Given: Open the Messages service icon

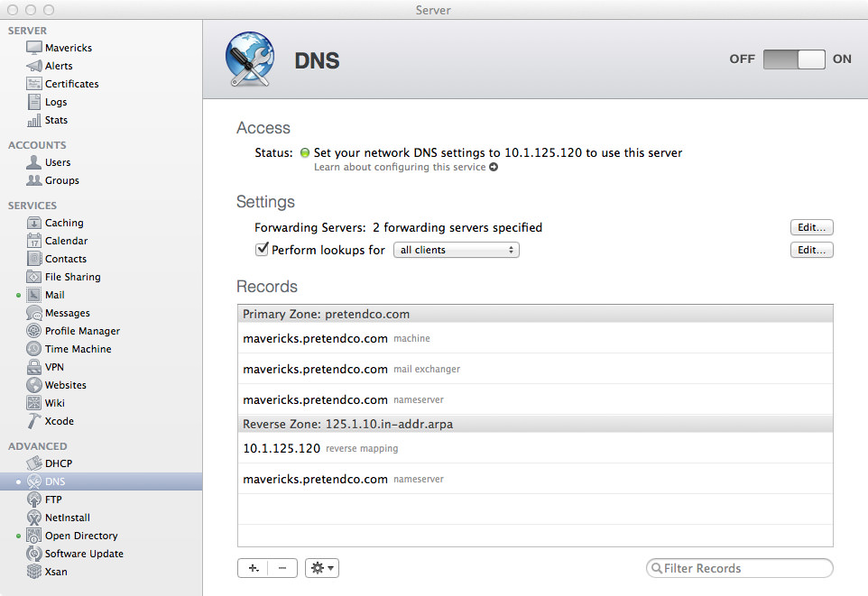Looking at the screenshot, I should coord(33,313).
